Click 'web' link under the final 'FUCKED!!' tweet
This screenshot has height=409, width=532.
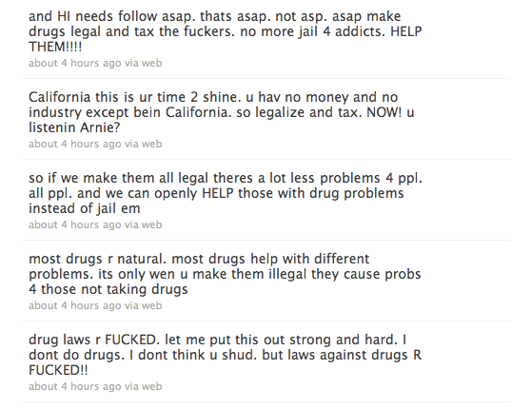tap(151, 386)
